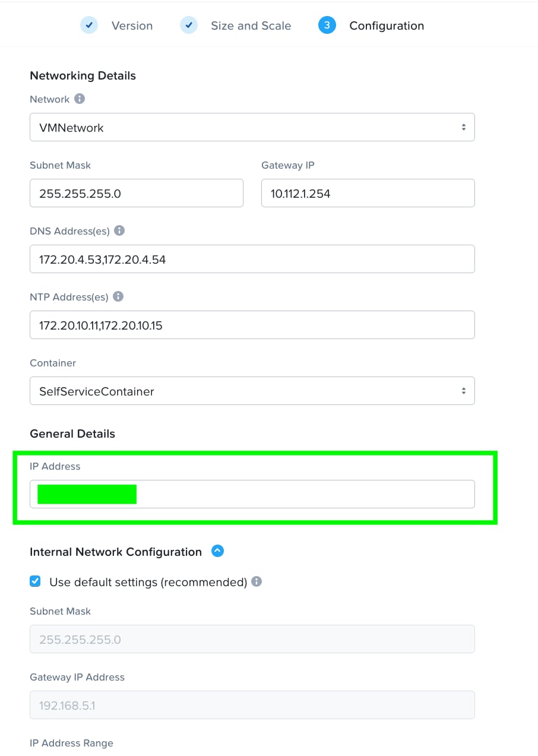
Task: Open the SelfServiceContainer dropdown
Action: pos(252,390)
